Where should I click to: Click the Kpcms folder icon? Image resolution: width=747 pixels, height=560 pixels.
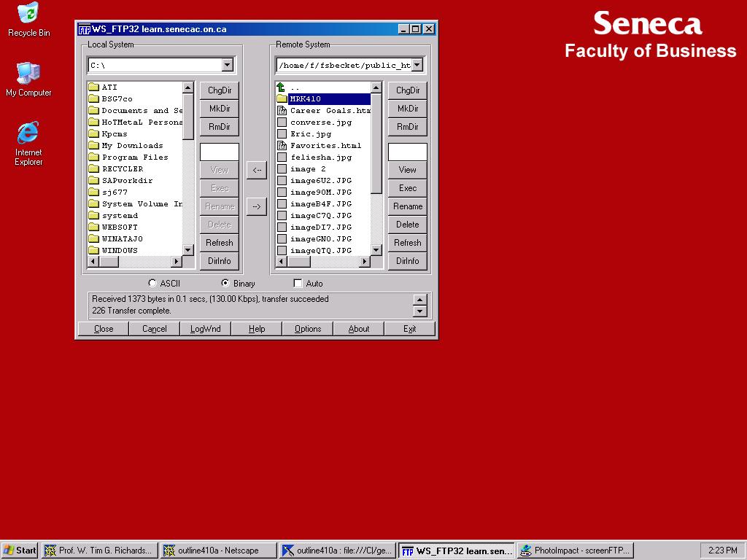93,134
